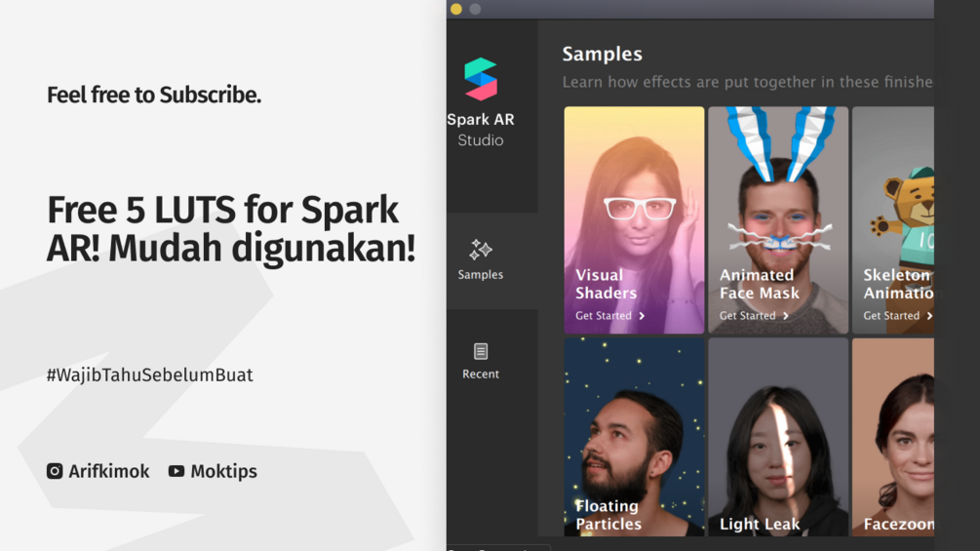Viewport: 980px width, 551px height.
Task: Open the Floating Particles sample thumbnail
Action: coord(634,437)
